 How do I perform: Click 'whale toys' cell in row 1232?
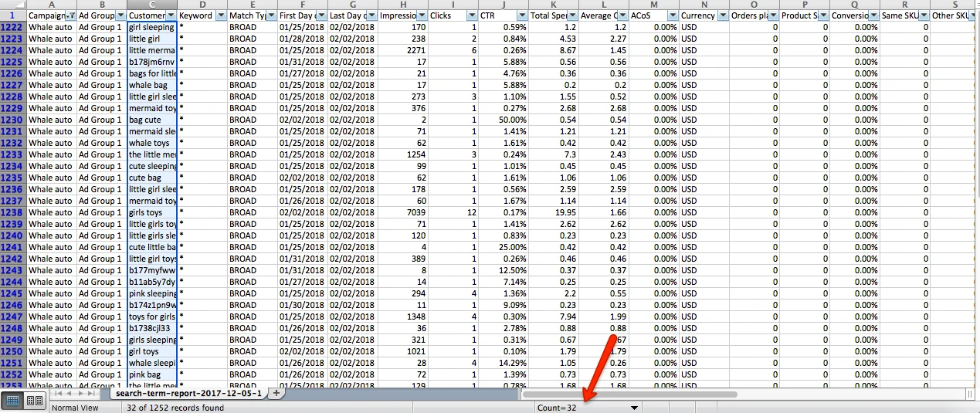[151, 143]
